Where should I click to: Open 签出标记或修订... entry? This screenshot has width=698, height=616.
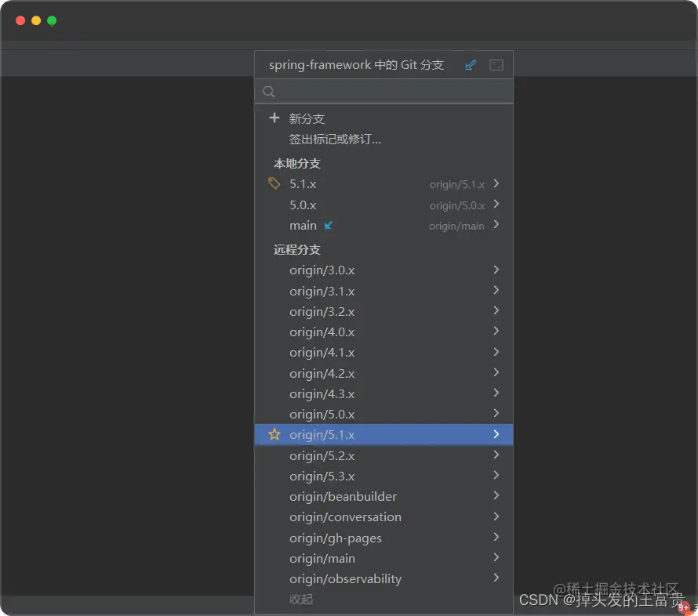point(335,140)
